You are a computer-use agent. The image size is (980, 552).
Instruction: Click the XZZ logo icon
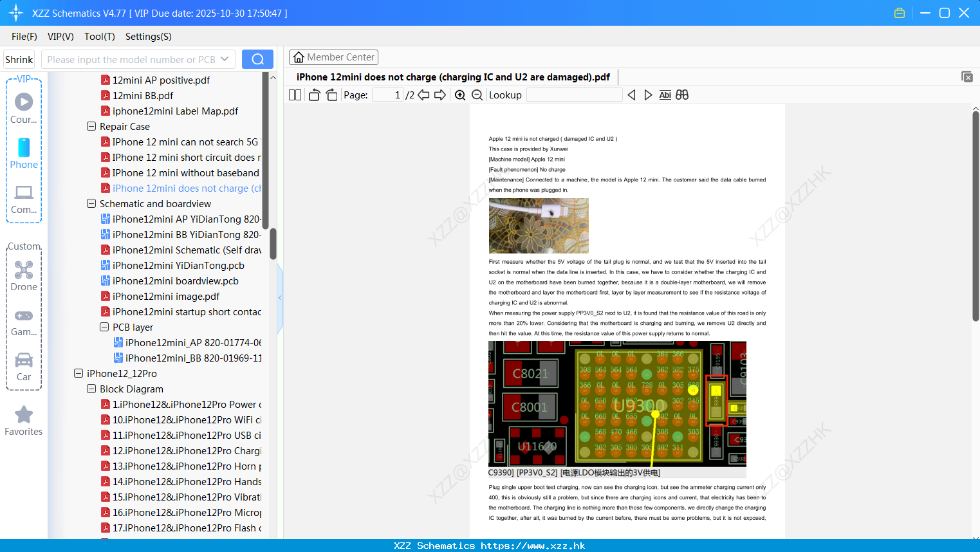click(16, 13)
